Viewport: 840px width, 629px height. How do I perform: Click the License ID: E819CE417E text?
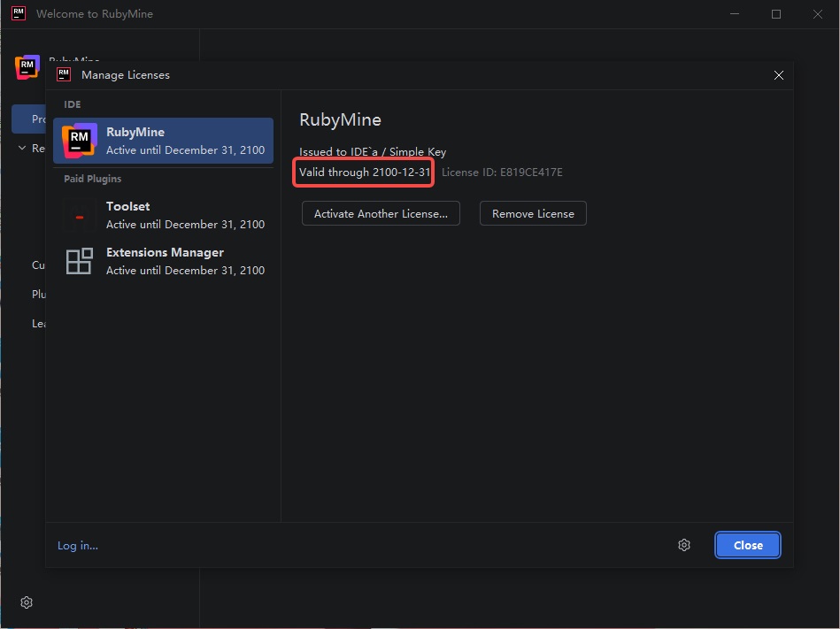pos(502,173)
